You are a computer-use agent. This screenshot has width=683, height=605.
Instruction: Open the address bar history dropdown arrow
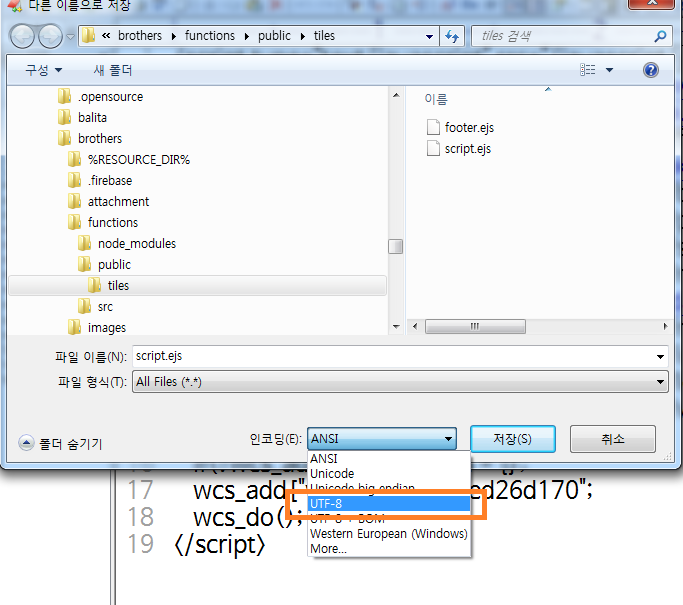[x=429, y=37]
